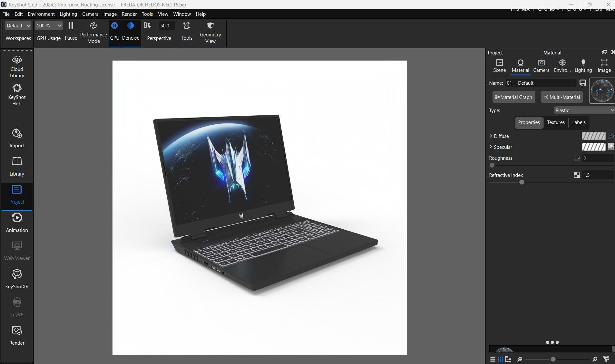615x364 pixels.
Task: Open the Help menu
Action: coord(200,14)
